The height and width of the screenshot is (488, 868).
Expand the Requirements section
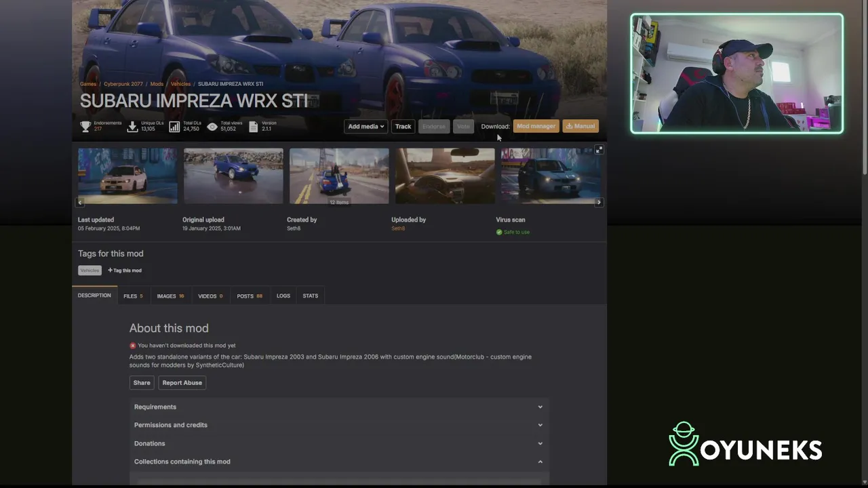(x=339, y=407)
